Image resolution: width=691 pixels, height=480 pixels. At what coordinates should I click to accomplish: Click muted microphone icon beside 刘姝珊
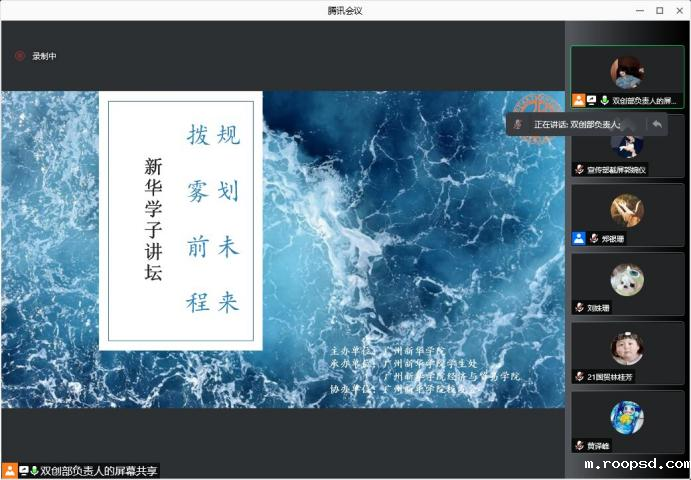[x=579, y=307]
